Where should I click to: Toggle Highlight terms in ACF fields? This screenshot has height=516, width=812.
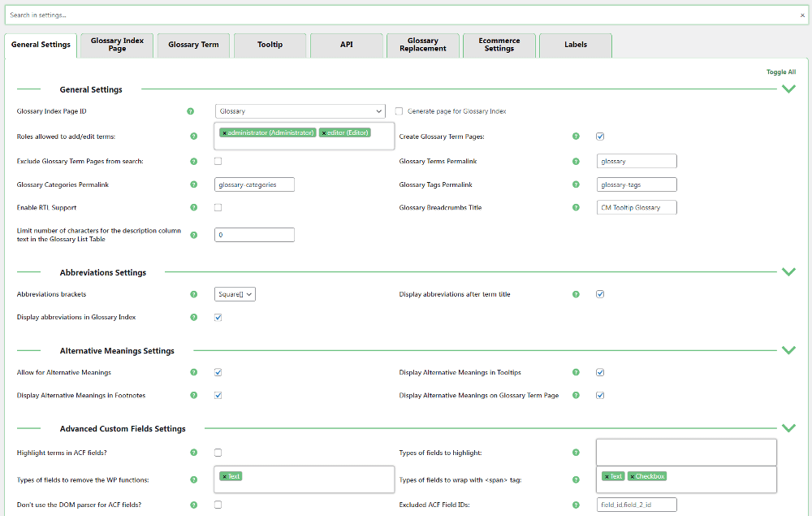point(218,453)
